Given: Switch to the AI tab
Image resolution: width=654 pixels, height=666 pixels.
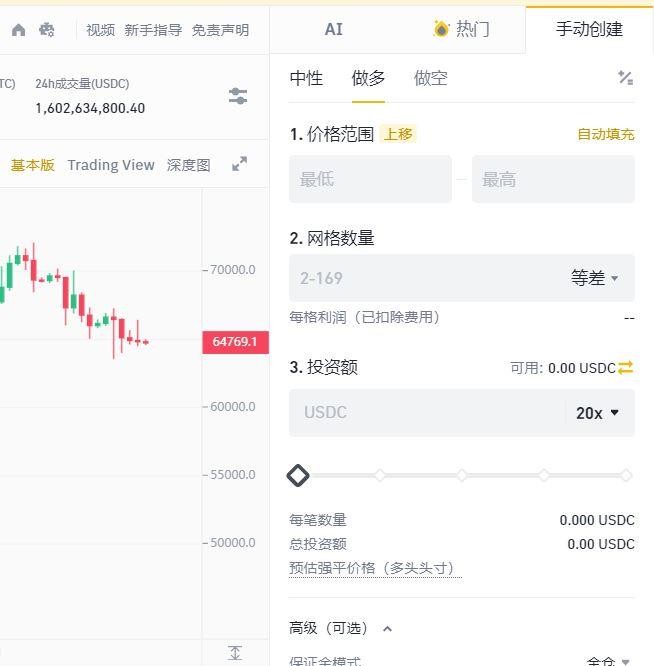Looking at the screenshot, I should click(334, 29).
